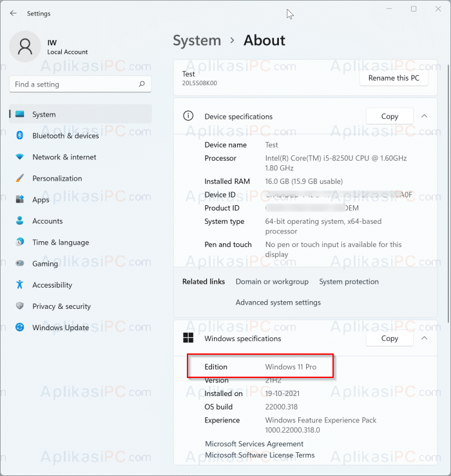This screenshot has height=476, width=451.
Task: Open Domain or workgroup link
Action: point(272,281)
